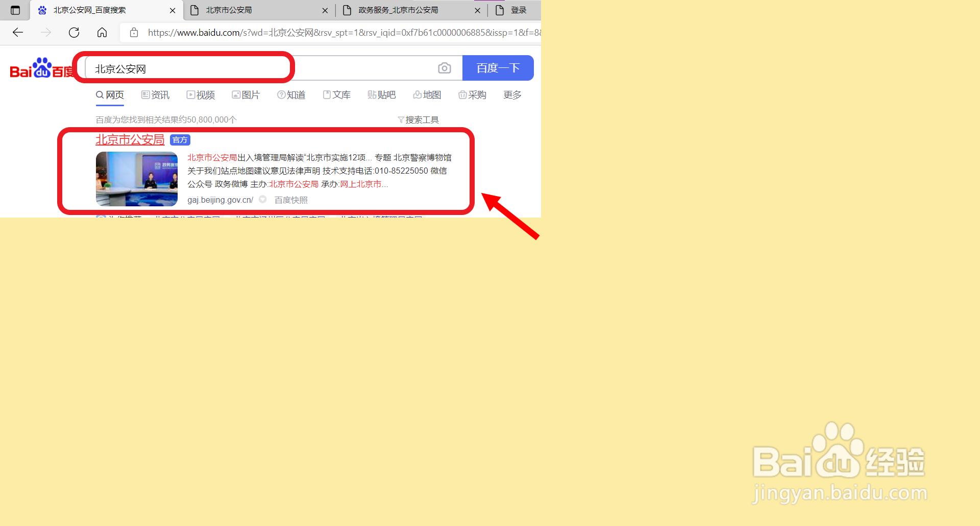The width and height of the screenshot is (980, 526).
Task: Click the browser Back arrow
Action: pos(18,33)
